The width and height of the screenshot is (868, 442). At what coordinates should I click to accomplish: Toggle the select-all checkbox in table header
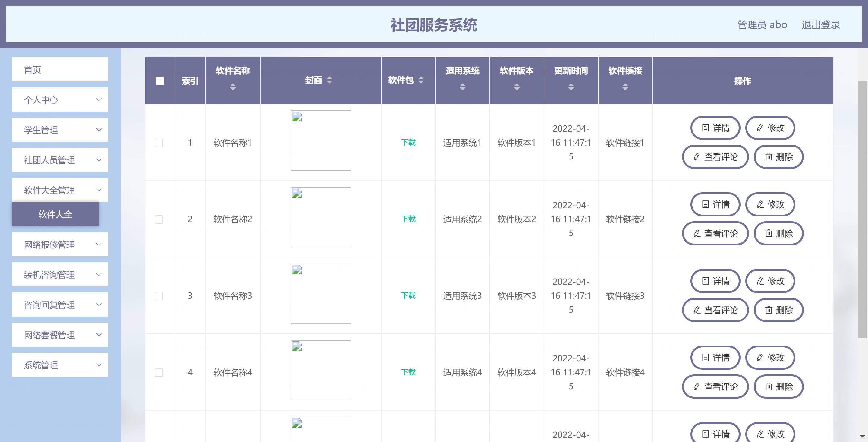click(x=160, y=81)
